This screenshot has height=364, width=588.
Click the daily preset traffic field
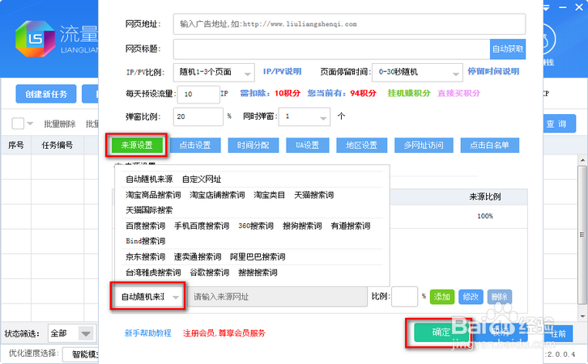(198, 95)
